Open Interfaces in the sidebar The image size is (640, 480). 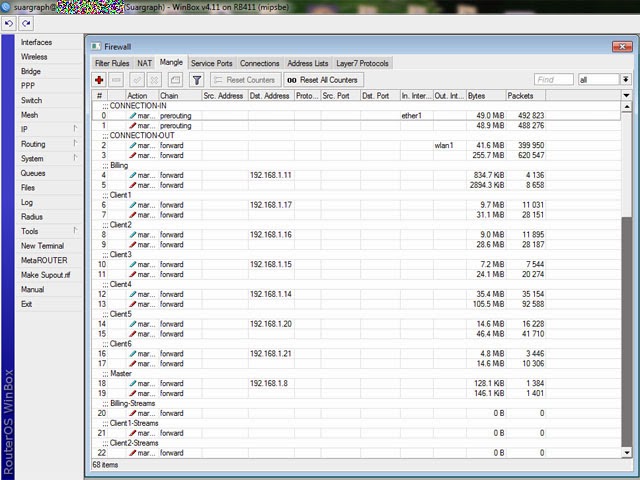pos(49,42)
